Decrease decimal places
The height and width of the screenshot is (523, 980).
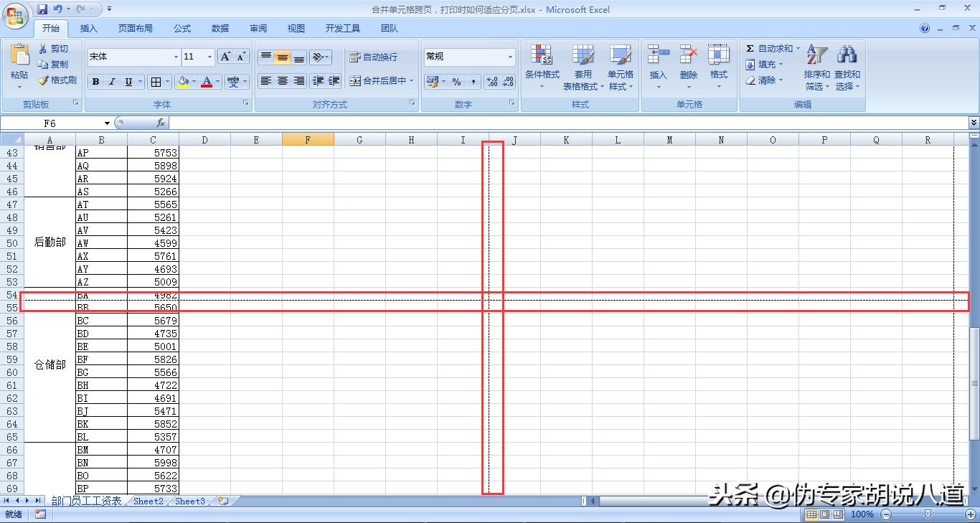[508, 82]
